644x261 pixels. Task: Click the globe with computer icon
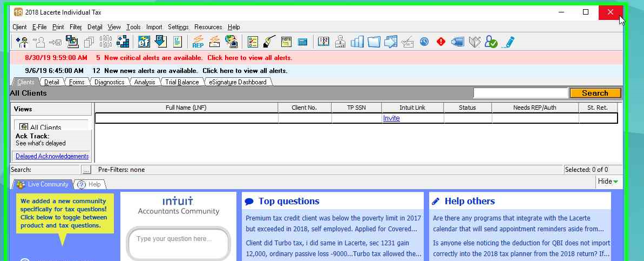pos(232,42)
